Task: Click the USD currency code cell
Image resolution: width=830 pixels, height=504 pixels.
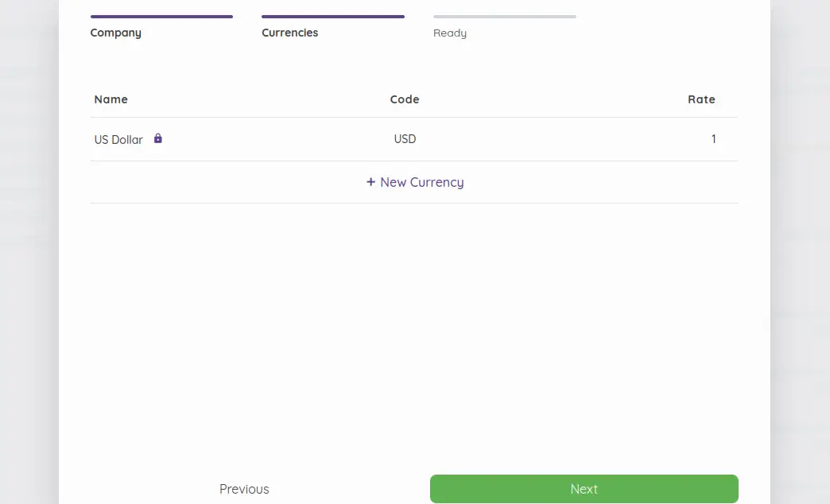Action: click(x=405, y=139)
